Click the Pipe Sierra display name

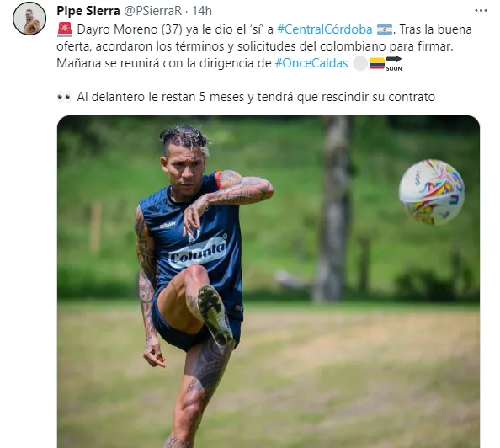pyautogui.click(x=88, y=11)
